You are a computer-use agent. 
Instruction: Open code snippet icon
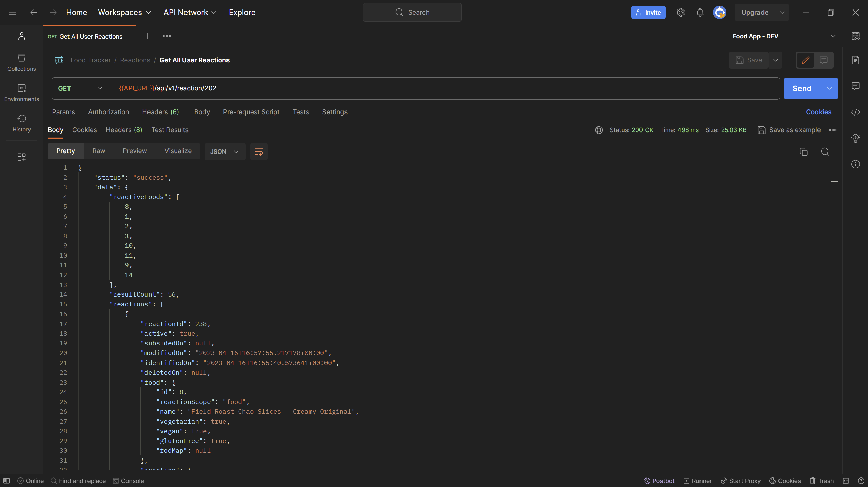(855, 112)
